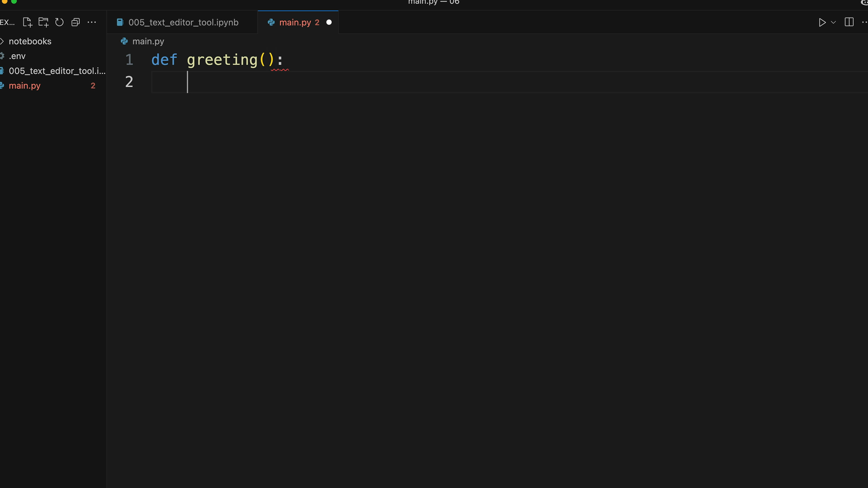Select the main.py editor tab
Screen dimensions: 868x488
(x=295, y=22)
